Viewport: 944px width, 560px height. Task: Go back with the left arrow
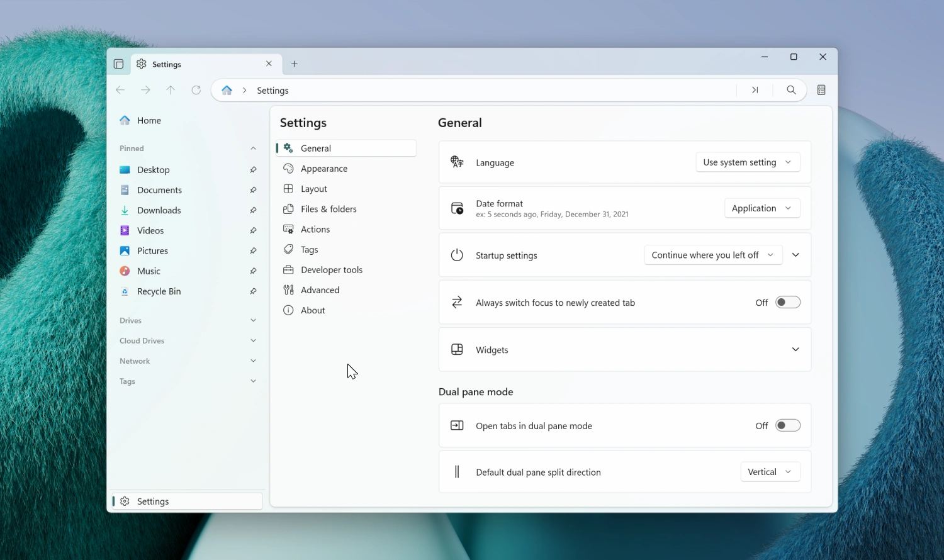[120, 90]
